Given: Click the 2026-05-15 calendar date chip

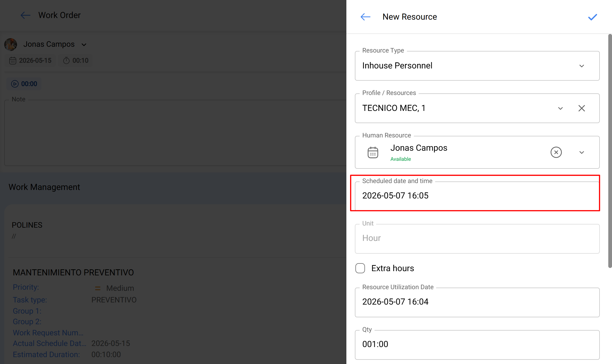Looking at the screenshot, I should pos(31,60).
